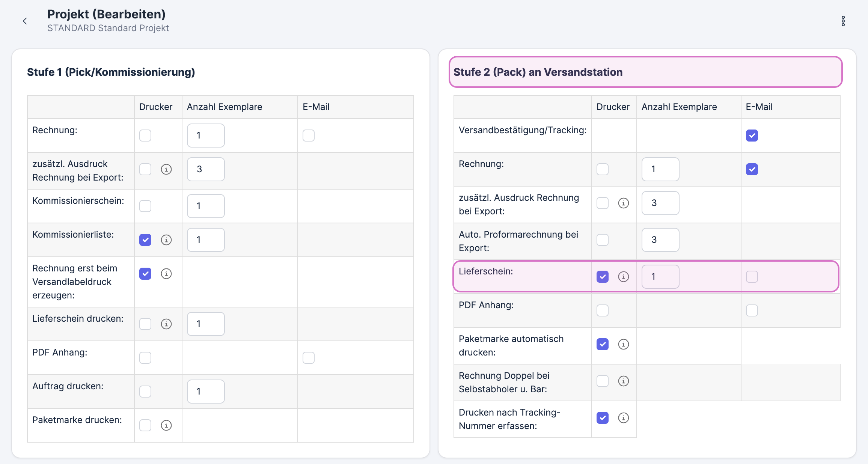
Task: Uncheck Lieferschein Drucker checkbox in Stufe 2
Action: pos(603,277)
